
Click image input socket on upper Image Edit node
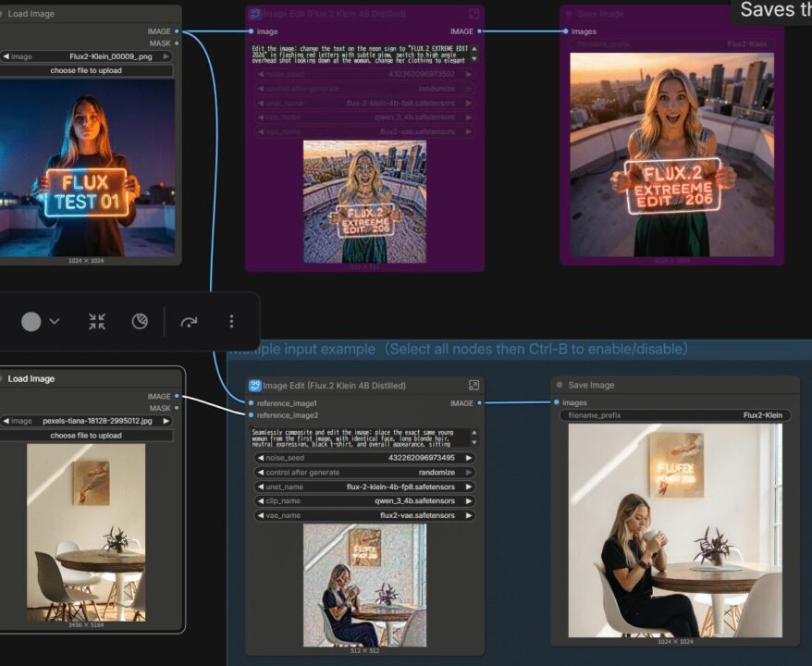pos(252,31)
